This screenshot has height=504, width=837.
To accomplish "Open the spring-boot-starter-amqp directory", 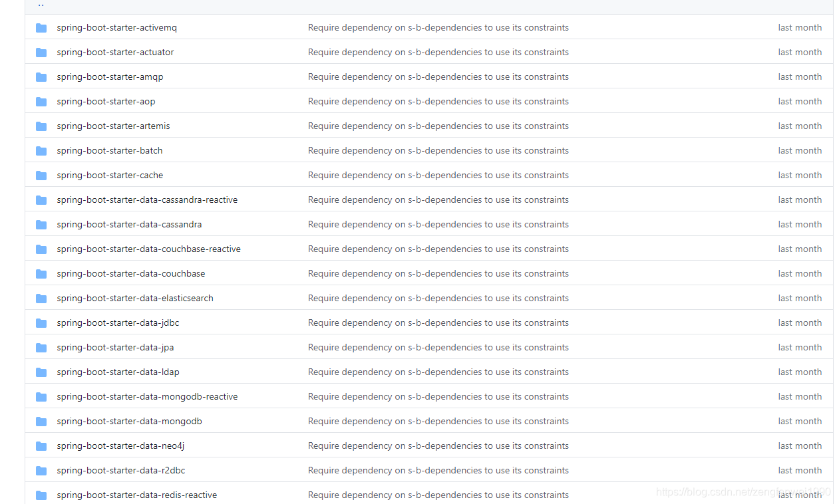I will 110,77.
